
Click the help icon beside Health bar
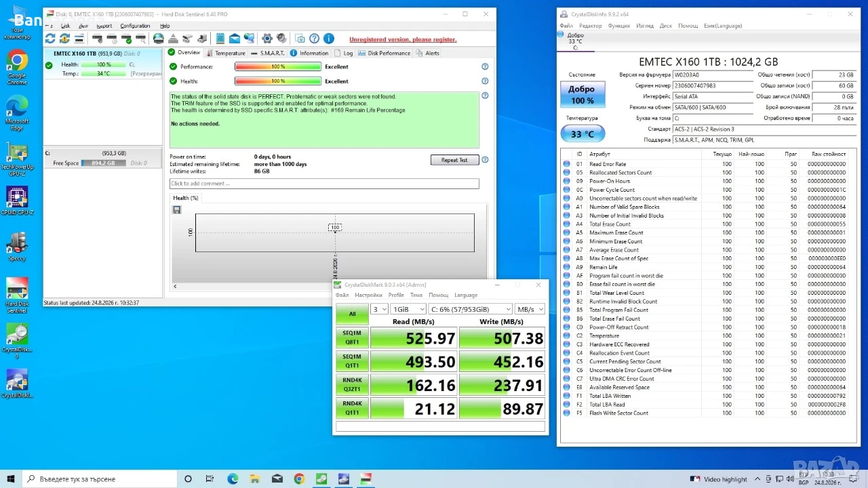485,81
